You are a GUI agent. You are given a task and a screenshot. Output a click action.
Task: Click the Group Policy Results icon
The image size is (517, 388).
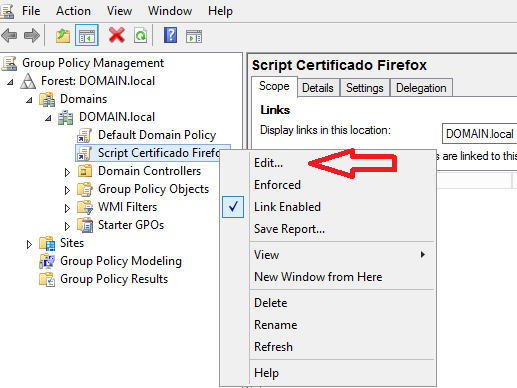(47, 279)
